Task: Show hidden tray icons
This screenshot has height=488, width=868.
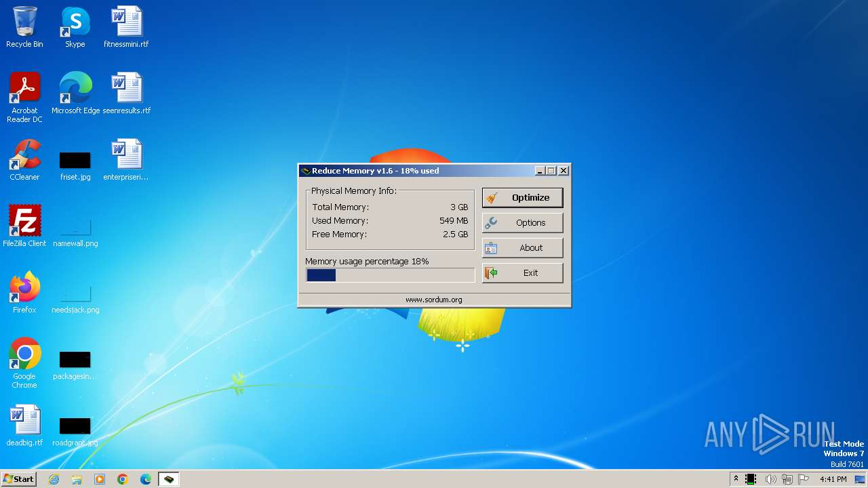Action: click(x=736, y=479)
